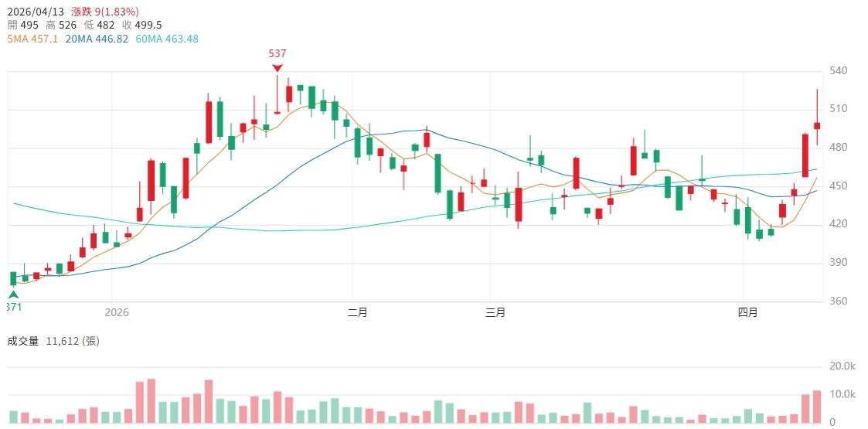Screen dimensions: 868x429
Task: Click the last volume bar at far right
Action: click(817, 407)
